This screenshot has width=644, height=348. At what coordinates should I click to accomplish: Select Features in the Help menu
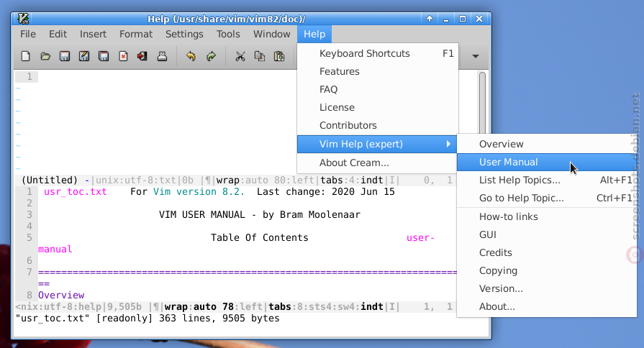(377, 71)
